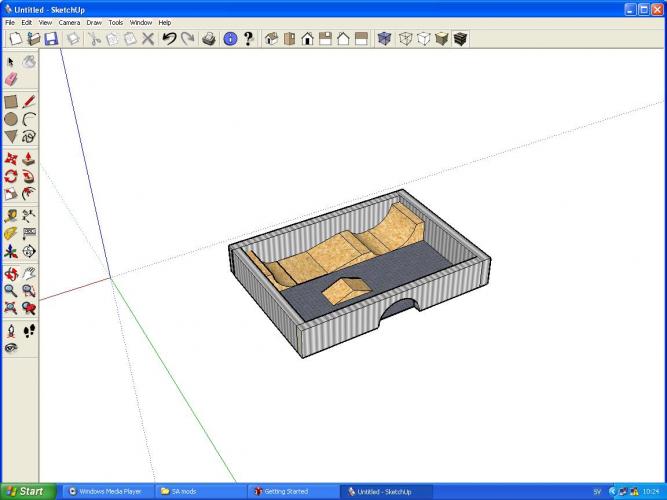Click the Windows Start button
The image size is (667, 500).
[25, 491]
